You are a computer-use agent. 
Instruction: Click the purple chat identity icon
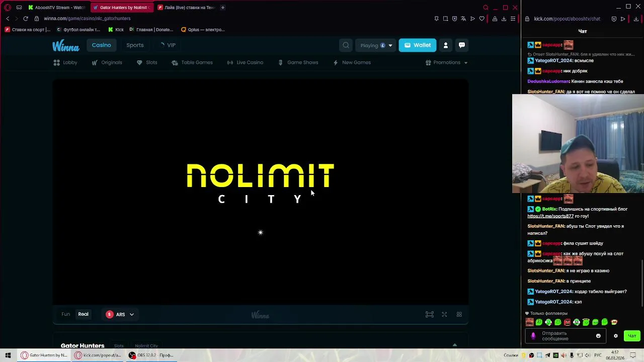[x=533, y=336]
